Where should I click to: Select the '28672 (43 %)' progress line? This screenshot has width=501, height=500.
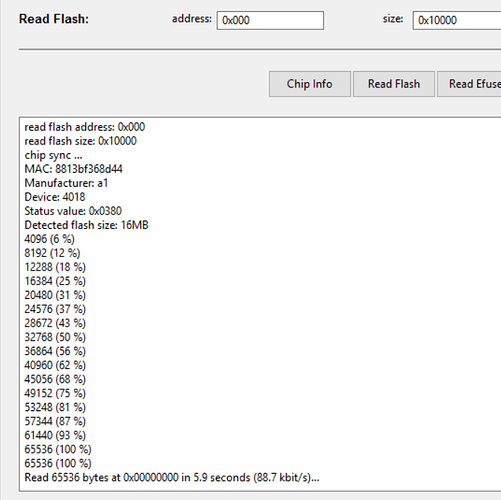[x=55, y=323]
